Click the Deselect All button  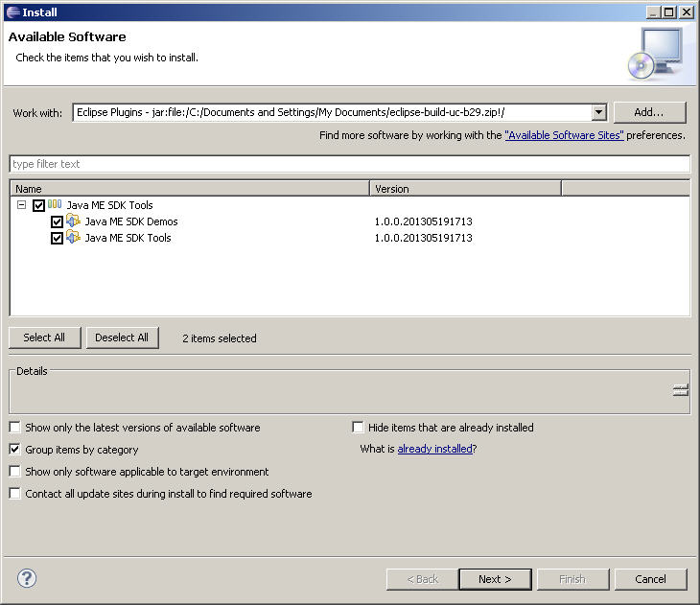point(122,337)
